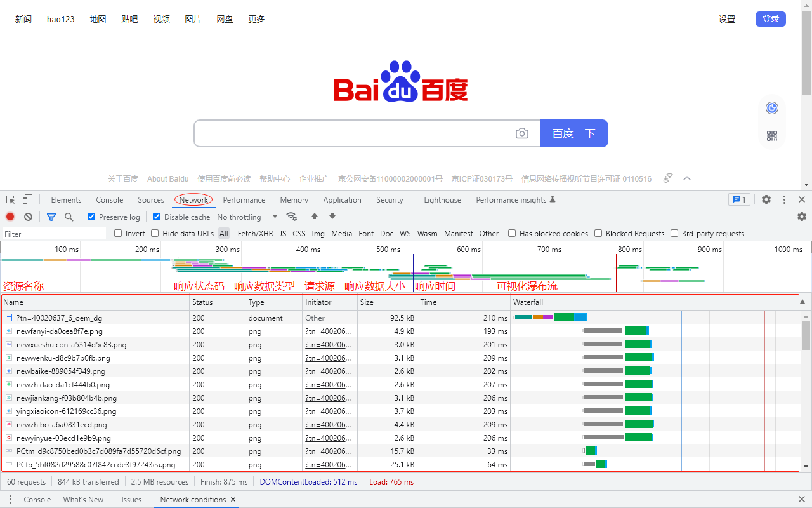Screen dimensions: 812x508
Task: Switch to the Console tab
Action: [x=110, y=199]
